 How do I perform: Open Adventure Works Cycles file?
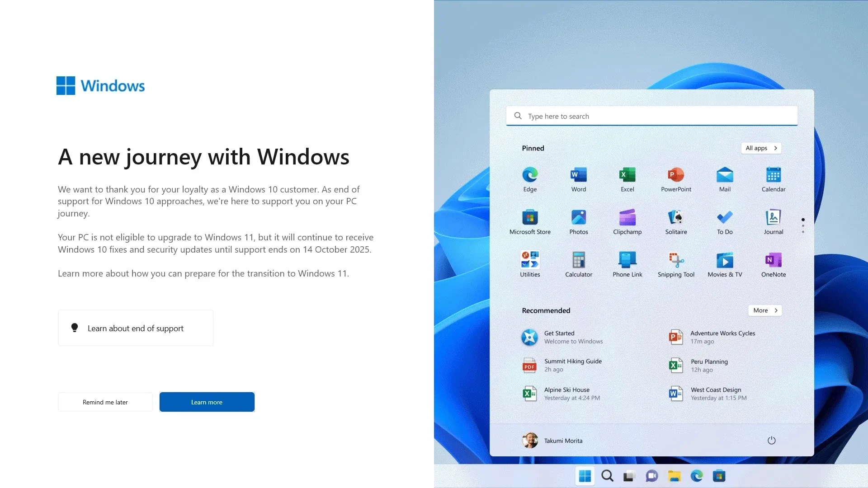pyautogui.click(x=724, y=337)
